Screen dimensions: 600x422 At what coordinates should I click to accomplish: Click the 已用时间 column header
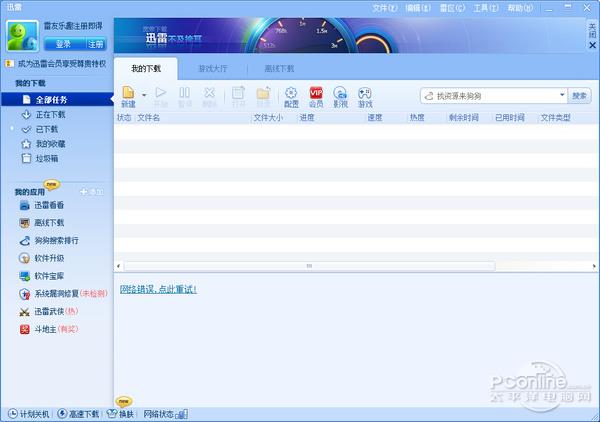(510, 118)
